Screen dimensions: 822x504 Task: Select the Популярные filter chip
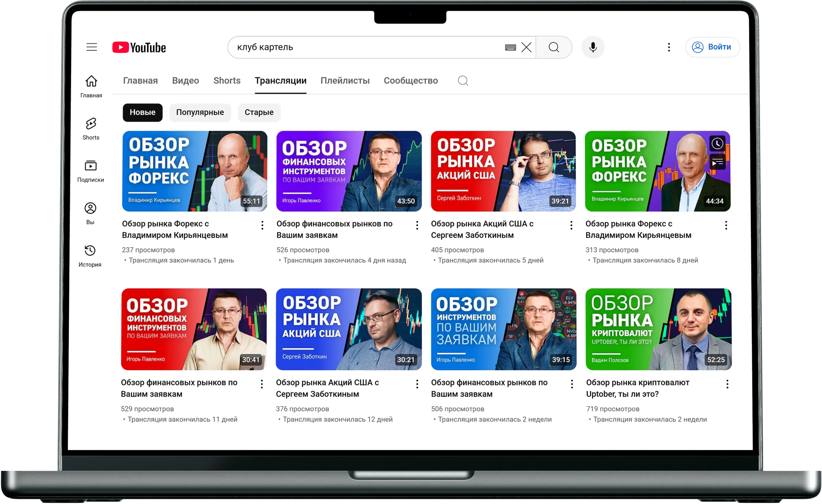[x=200, y=112]
